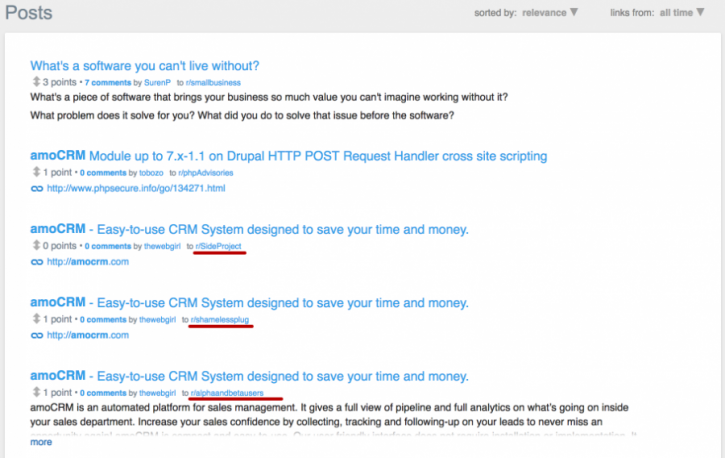Click vote arrows beside '3 points'
Screen dimensions: 725x458
(x=36, y=82)
